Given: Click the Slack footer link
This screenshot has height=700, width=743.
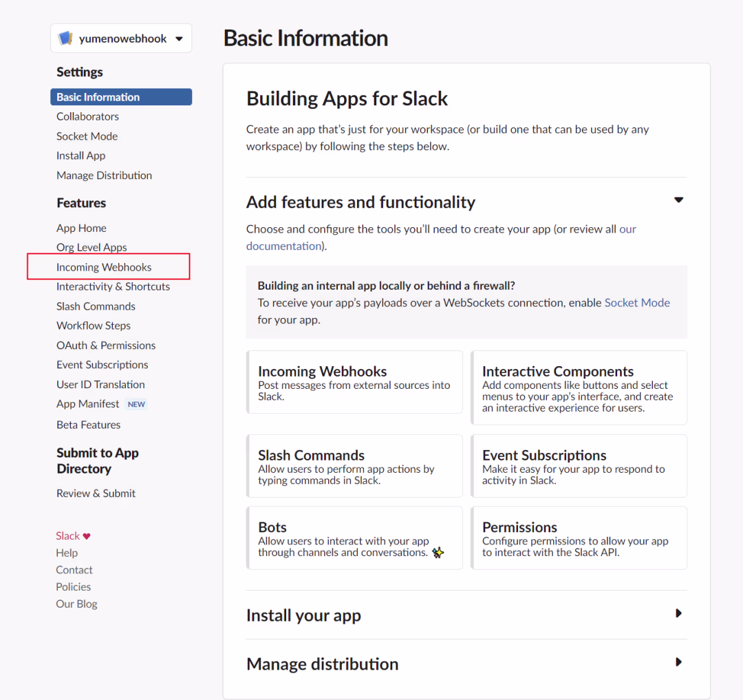Looking at the screenshot, I should (68, 536).
